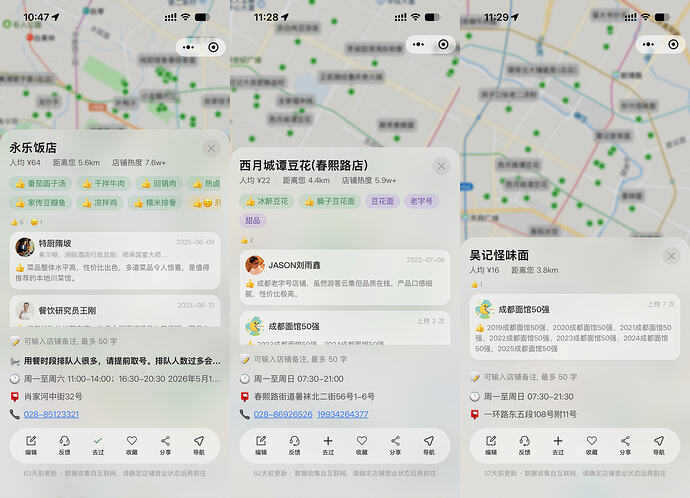Image resolution: width=690 pixels, height=498 pixels.
Task: Expand hours 周一至周六 11:00-14:00 line
Action: 115,379
